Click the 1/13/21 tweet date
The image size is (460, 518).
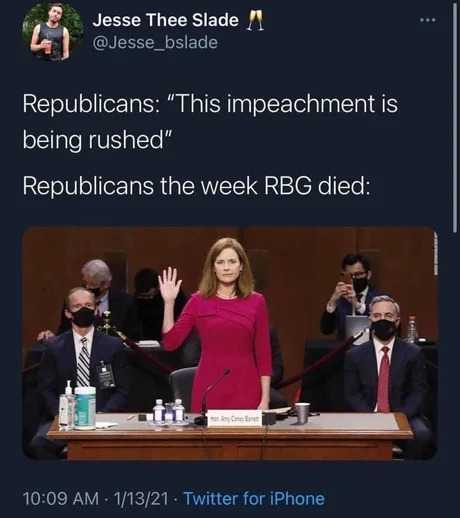141,499
